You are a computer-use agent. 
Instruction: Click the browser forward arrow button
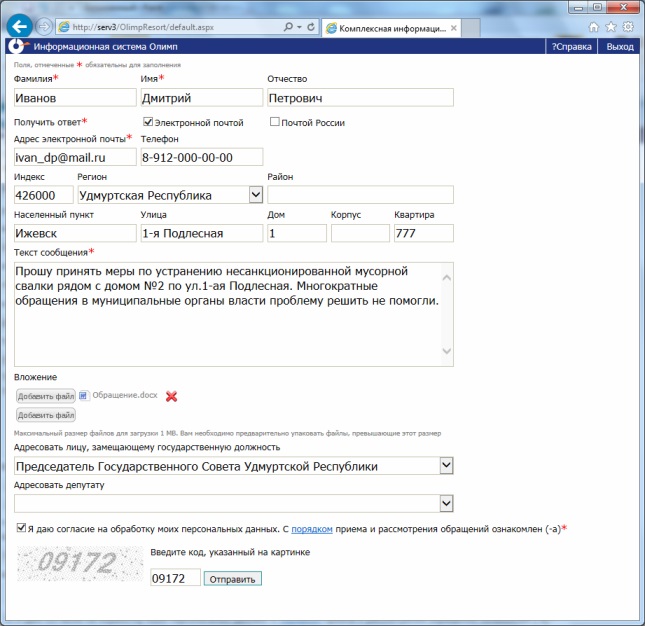click(44, 27)
